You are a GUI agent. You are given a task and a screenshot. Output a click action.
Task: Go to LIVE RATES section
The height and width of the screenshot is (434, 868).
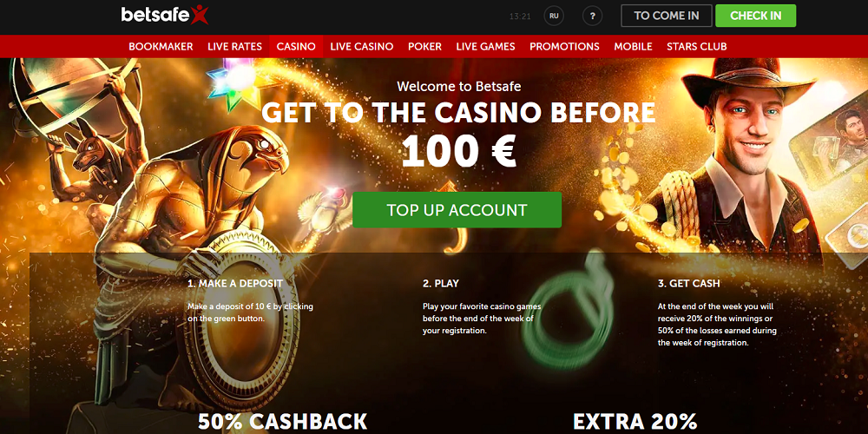pos(234,47)
